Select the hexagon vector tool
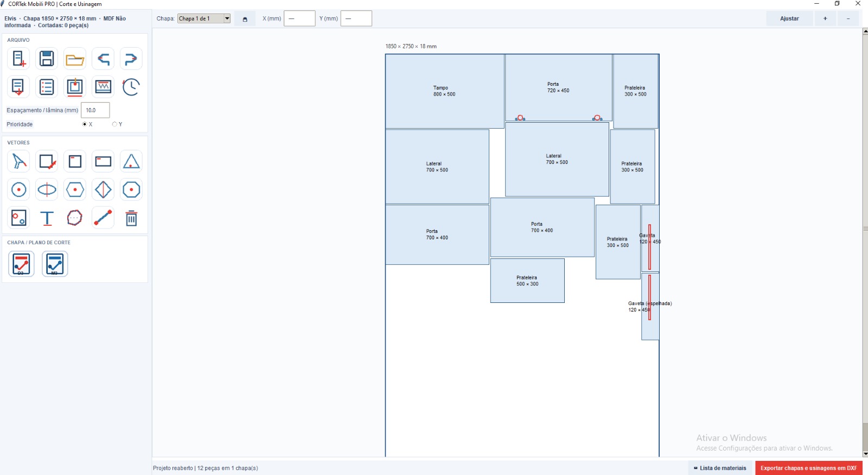 point(75,189)
